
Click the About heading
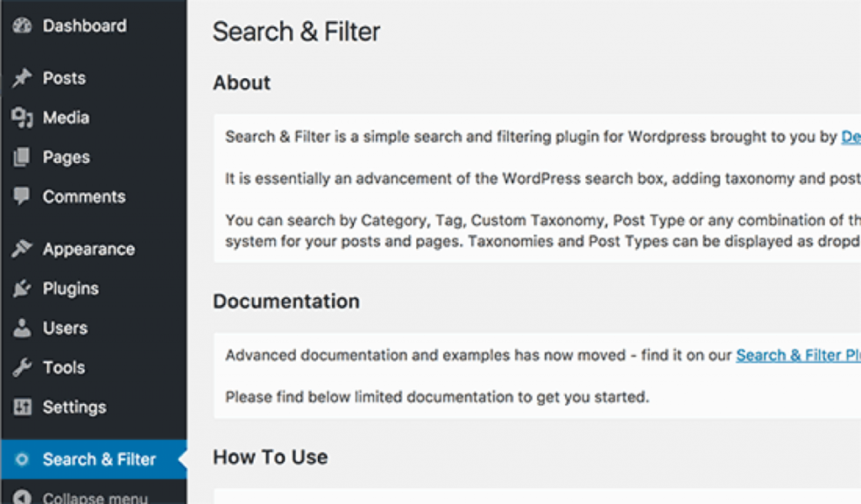coord(241,83)
